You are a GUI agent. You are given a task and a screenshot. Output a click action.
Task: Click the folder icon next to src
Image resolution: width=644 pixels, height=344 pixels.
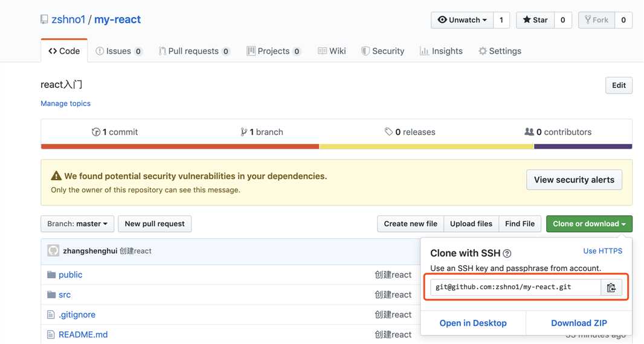(x=51, y=294)
